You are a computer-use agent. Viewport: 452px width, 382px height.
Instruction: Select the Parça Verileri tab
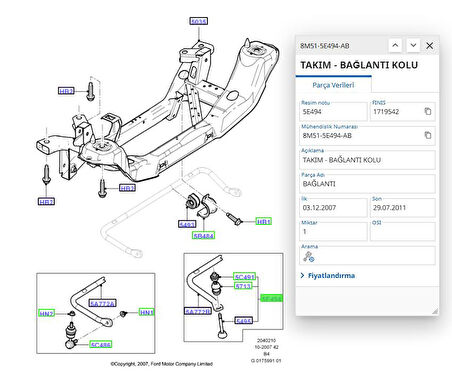point(333,85)
